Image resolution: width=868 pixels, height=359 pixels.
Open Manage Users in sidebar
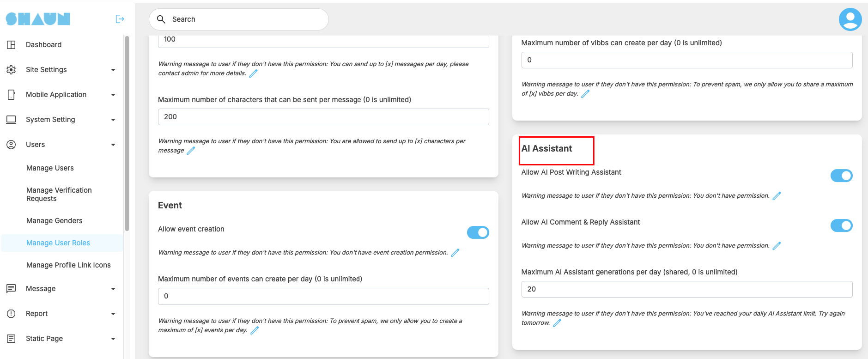(x=50, y=168)
